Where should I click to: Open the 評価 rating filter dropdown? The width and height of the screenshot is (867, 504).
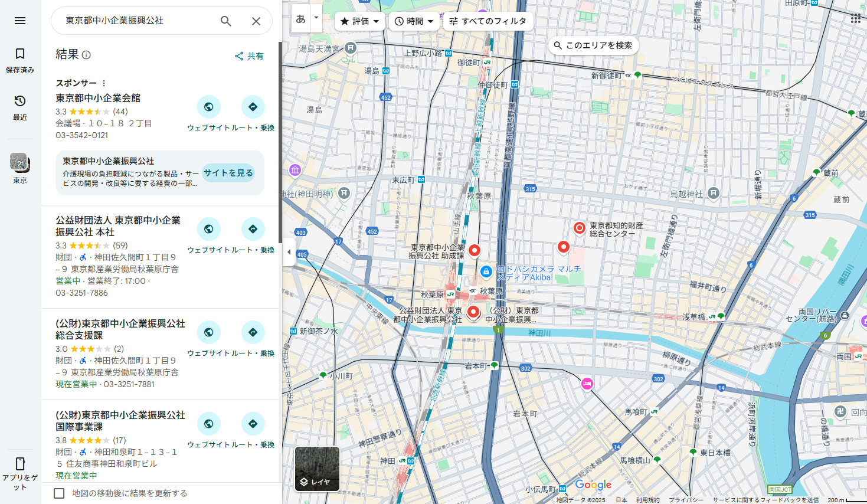[x=360, y=21]
